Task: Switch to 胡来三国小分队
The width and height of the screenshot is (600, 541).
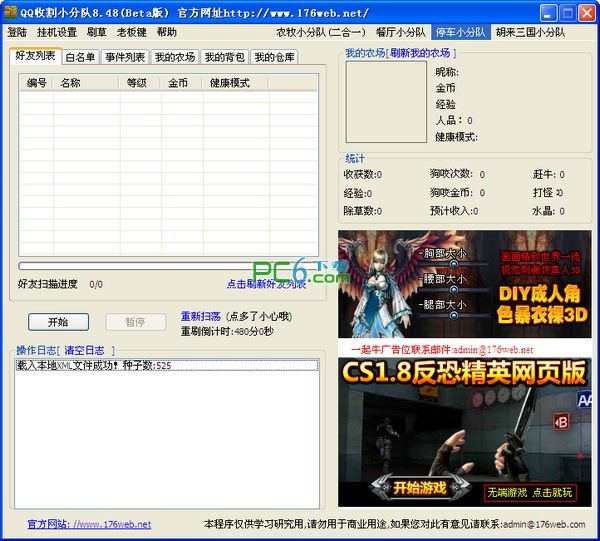Action: point(530,33)
